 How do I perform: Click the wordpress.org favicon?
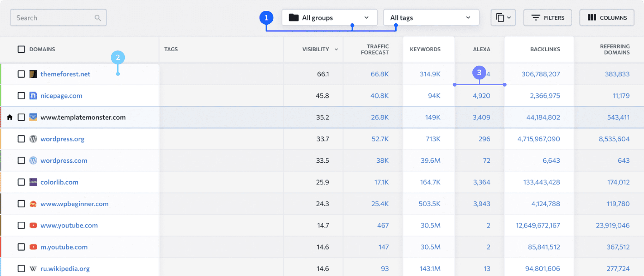pyautogui.click(x=33, y=139)
